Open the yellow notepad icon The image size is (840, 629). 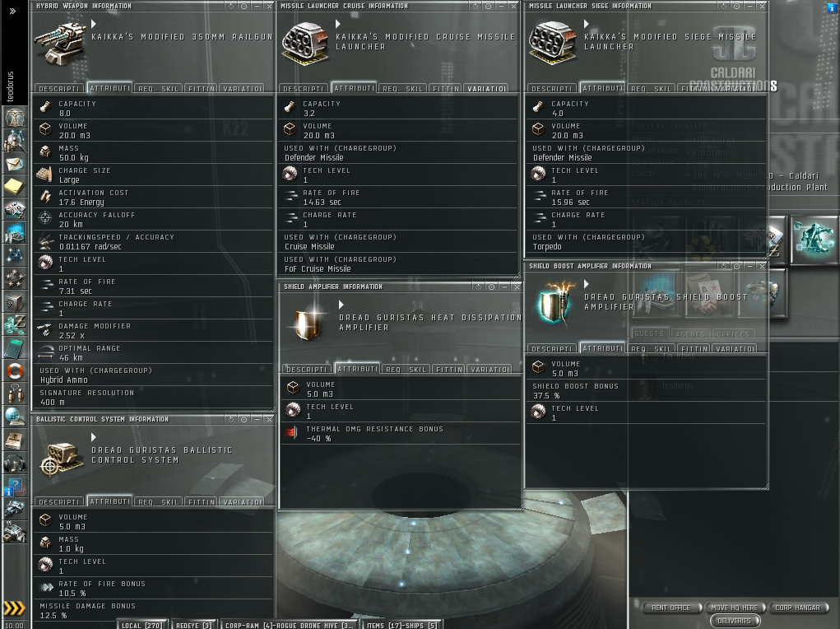click(15, 186)
